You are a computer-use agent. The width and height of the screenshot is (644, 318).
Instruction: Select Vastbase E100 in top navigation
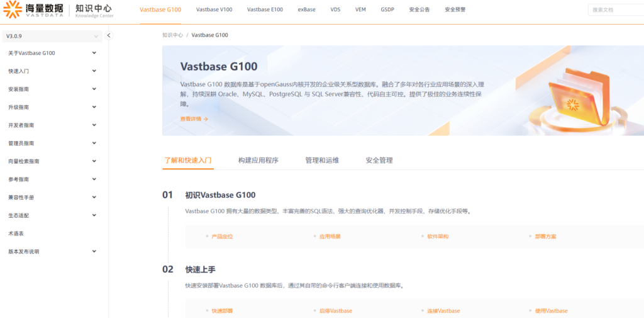pos(265,9)
